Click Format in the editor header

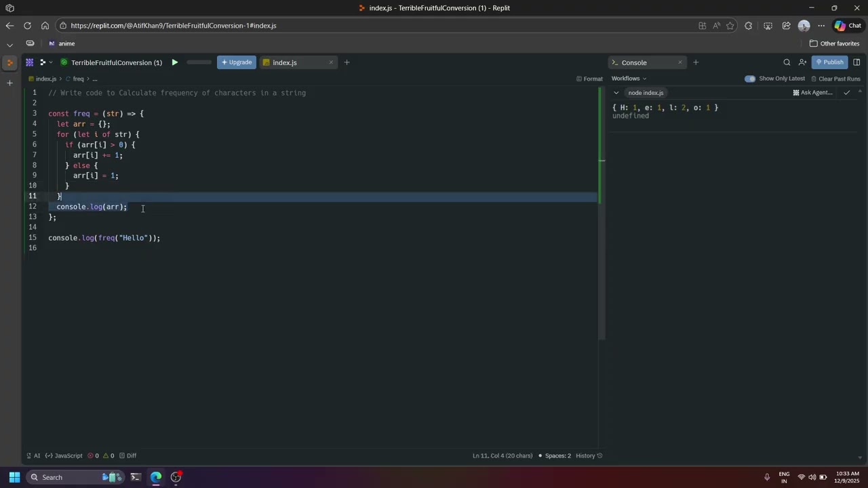point(589,79)
